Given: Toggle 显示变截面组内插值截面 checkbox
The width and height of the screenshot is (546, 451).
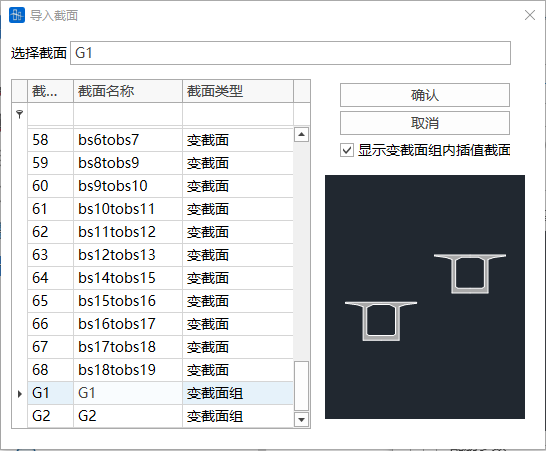Looking at the screenshot, I should [x=346, y=150].
